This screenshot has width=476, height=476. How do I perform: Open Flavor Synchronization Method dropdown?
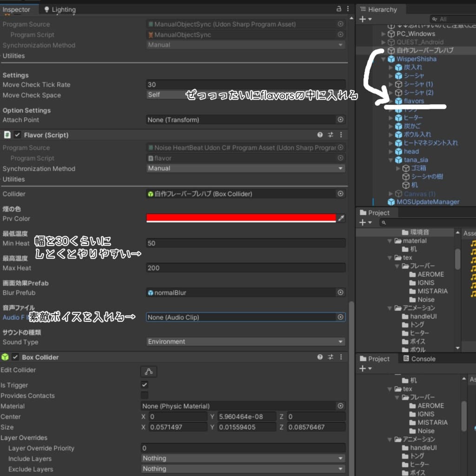point(245,168)
